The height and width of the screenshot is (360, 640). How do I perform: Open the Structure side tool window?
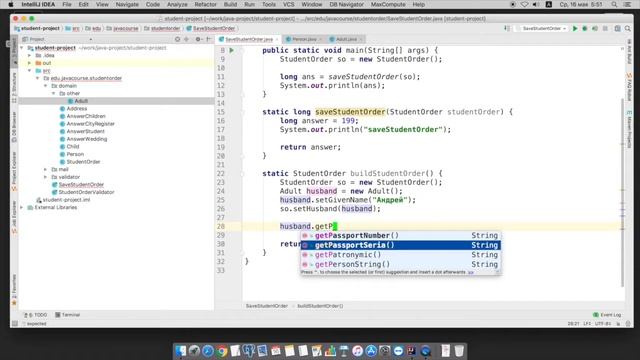tap(14, 88)
